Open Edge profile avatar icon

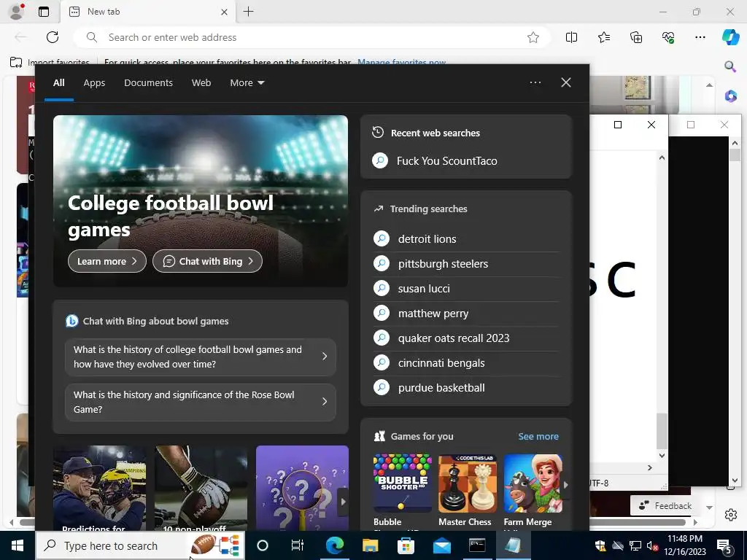(17, 12)
